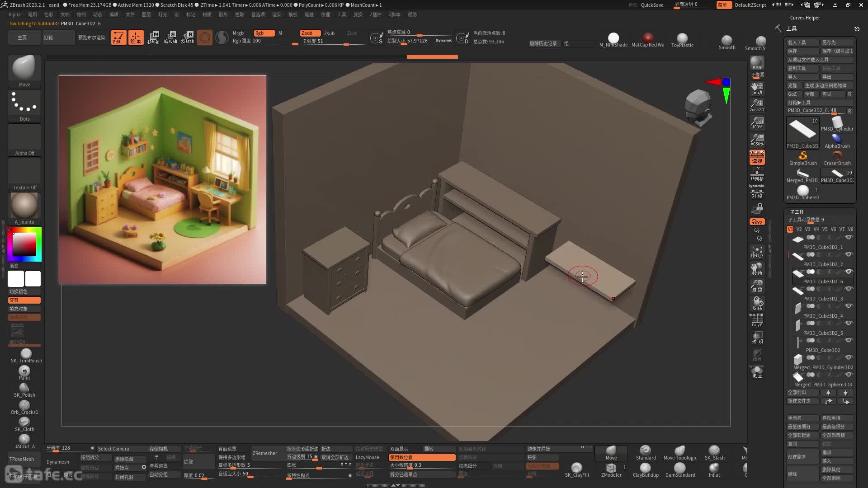Open the Alpha menu
The width and height of the screenshot is (868, 488).
point(14,14)
